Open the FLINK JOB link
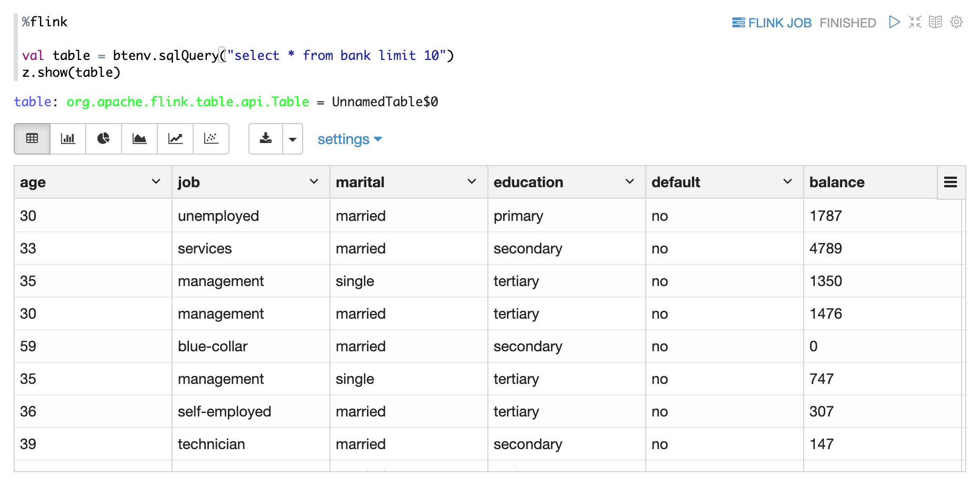The width and height of the screenshot is (980, 488). pyautogui.click(x=772, y=23)
